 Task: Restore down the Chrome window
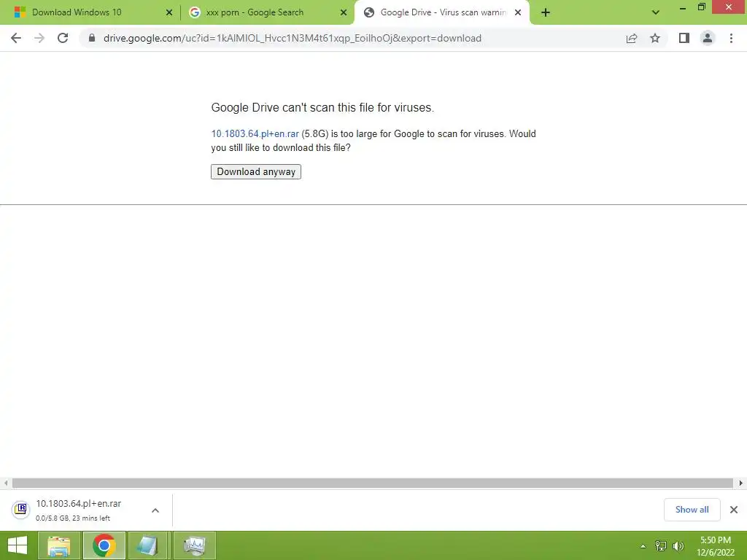(x=701, y=7)
